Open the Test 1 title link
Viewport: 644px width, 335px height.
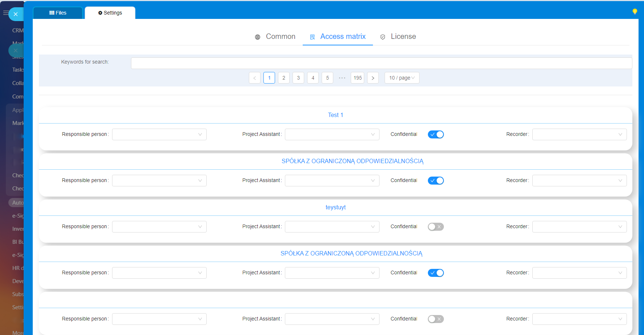pyautogui.click(x=335, y=115)
